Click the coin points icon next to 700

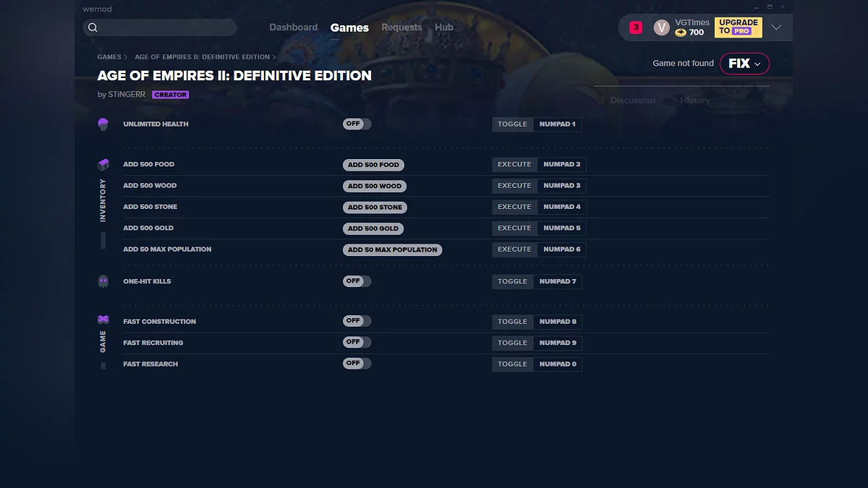[x=681, y=33]
